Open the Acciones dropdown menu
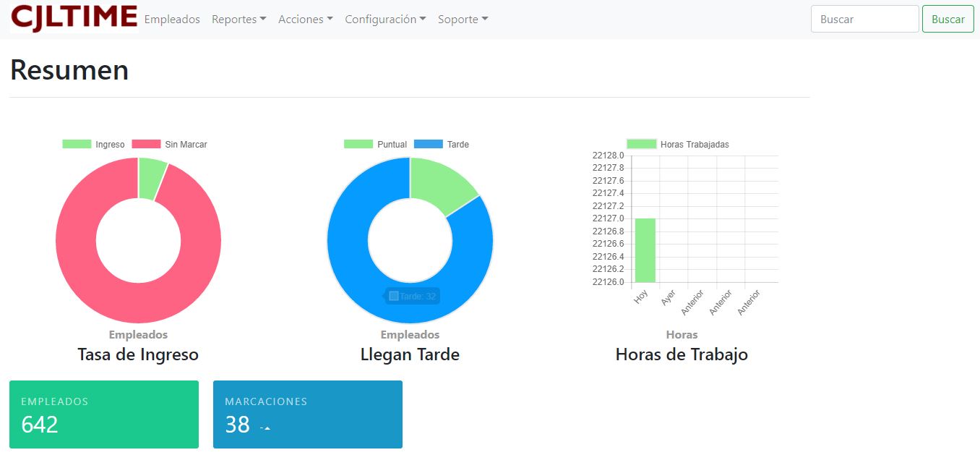Screen dimensions: 980x455 click(x=305, y=20)
